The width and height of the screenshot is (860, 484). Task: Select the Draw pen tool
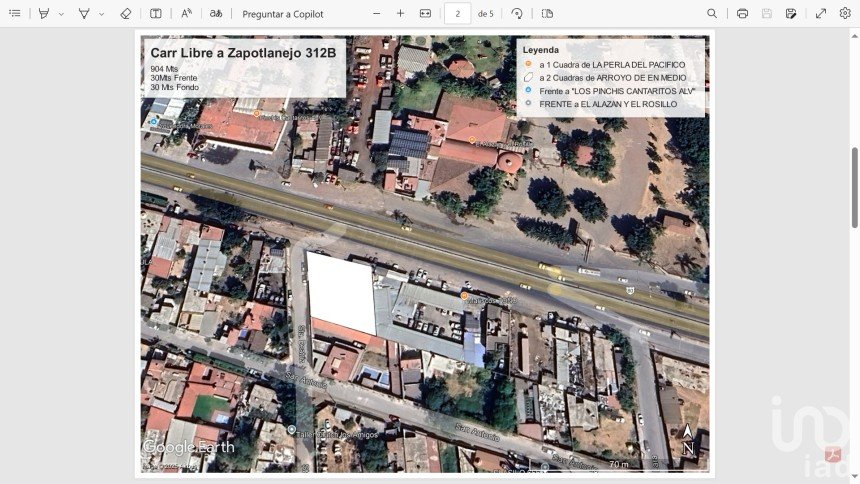(43, 14)
